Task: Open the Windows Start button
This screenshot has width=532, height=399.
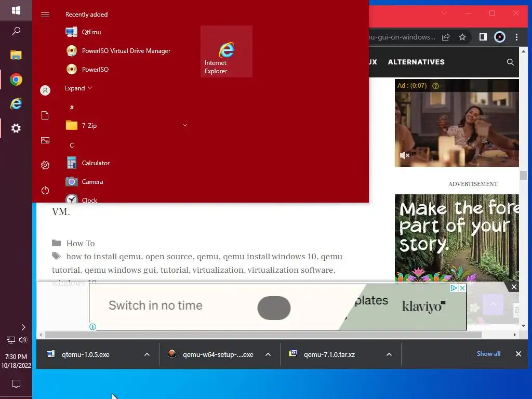Action: click(16, 10)
